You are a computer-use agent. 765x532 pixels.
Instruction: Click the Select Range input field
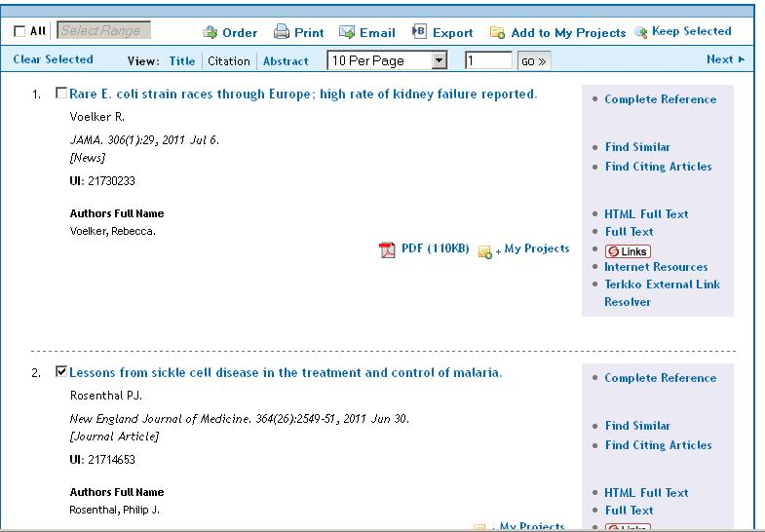click(103, 30)
